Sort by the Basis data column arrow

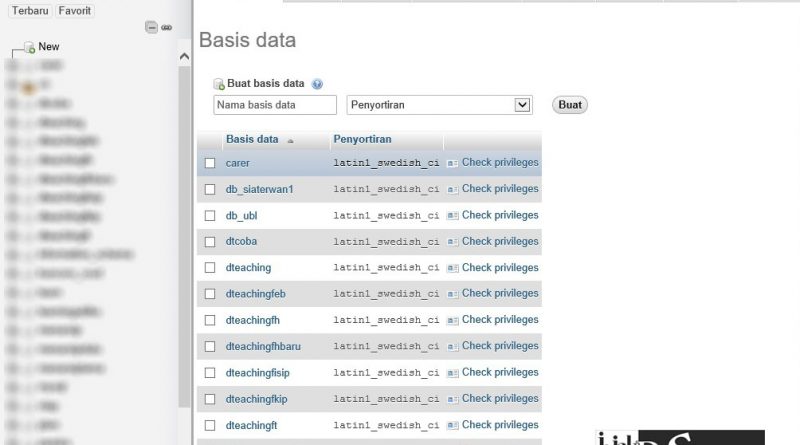click(290, 141)
